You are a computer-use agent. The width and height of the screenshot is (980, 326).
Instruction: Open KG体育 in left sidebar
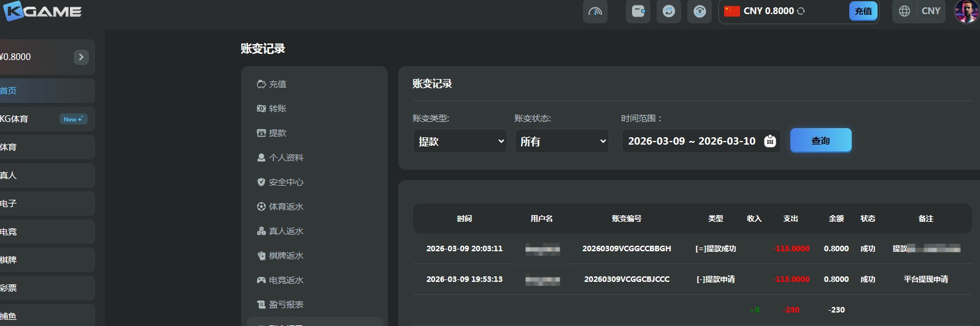(47, 119)
